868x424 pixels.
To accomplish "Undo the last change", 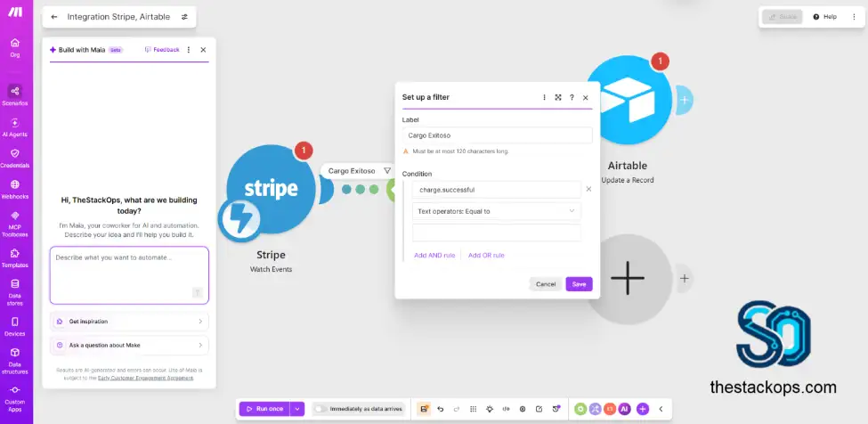I will click(441, 409).
